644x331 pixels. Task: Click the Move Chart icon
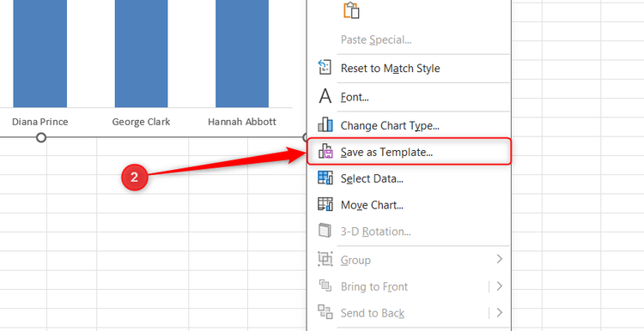tap(325, 204)
